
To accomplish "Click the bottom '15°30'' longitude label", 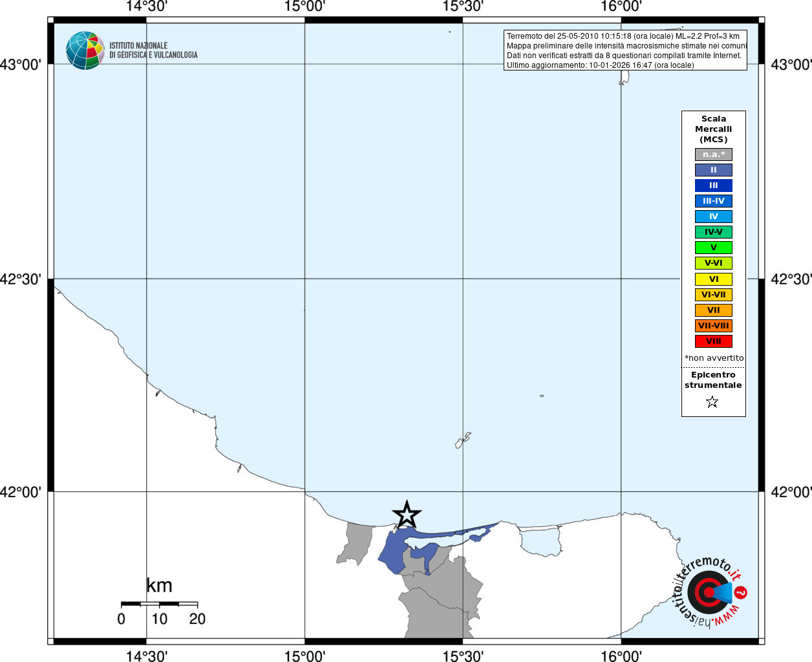I will click(463, 656).
